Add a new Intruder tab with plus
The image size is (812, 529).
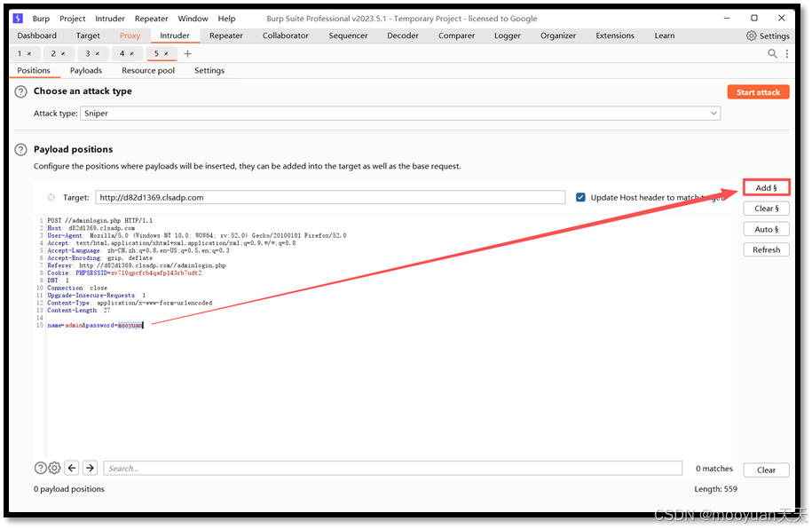[187, 53]
